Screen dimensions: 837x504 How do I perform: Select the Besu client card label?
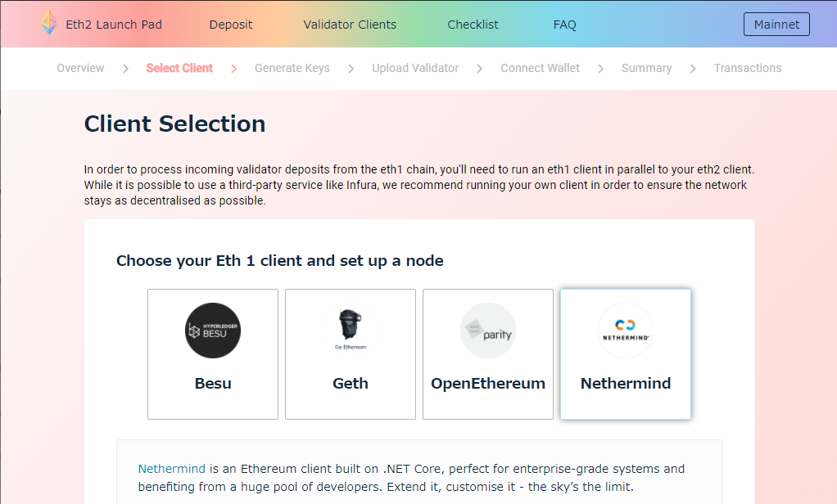[213, 383]
